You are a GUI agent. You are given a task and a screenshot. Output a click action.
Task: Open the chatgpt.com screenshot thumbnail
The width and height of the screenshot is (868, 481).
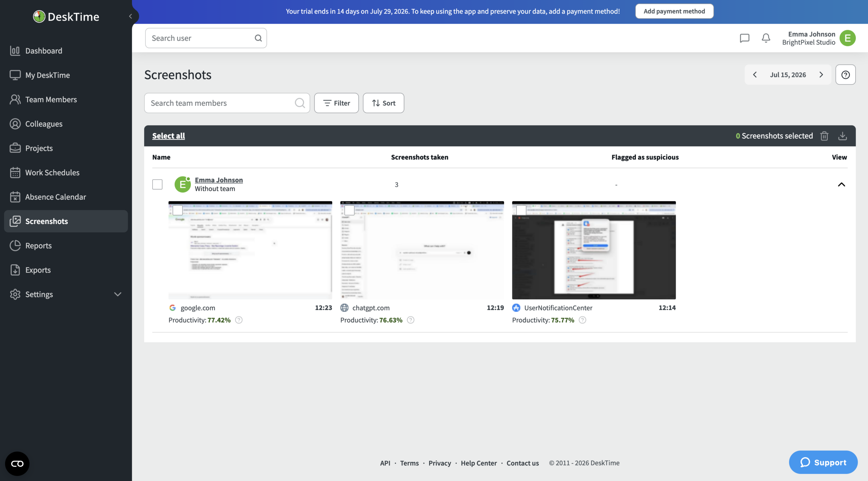coord(422,250)
